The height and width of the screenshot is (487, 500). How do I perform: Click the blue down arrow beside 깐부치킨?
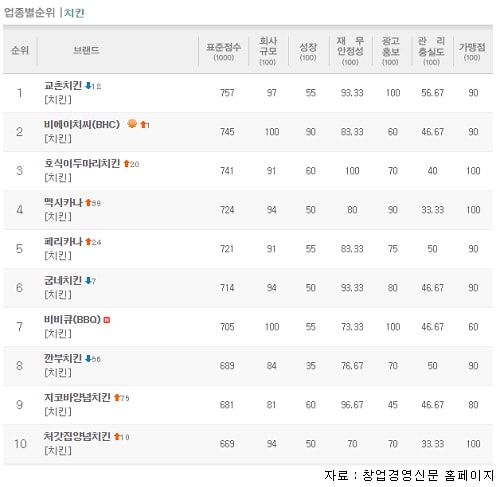coord(88,359)
